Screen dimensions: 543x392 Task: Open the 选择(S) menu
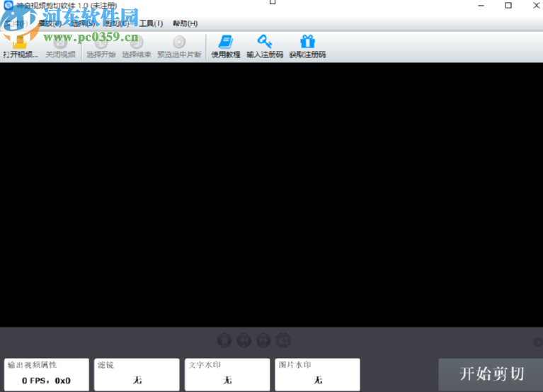[x=84, y=23]
